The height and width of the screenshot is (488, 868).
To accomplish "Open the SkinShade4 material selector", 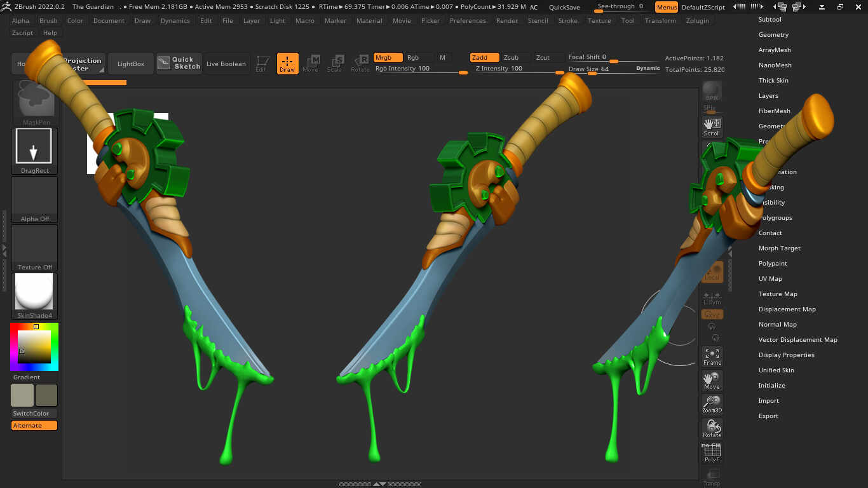I will (x=34, y=296).
